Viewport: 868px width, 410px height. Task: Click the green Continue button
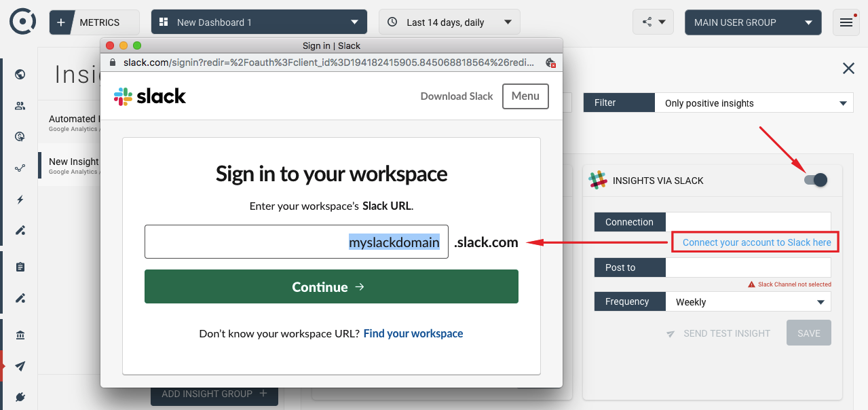pyautogui.click(x=331, y=286)
